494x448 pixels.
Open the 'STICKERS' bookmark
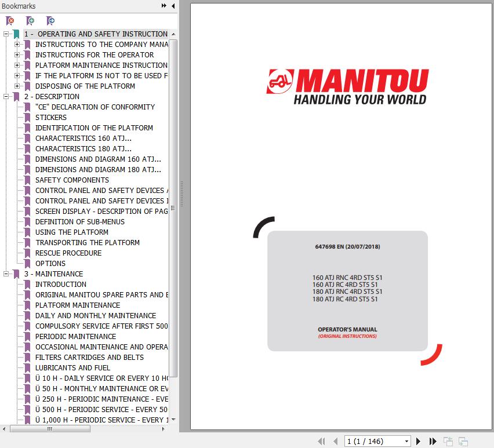(x=50, y=118)
